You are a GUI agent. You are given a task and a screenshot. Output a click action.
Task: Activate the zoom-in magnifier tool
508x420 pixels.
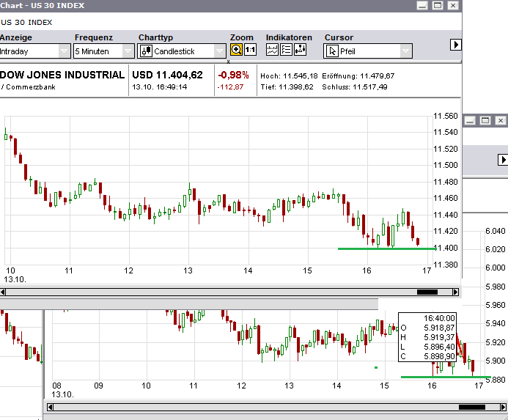[x=236, y=50]
